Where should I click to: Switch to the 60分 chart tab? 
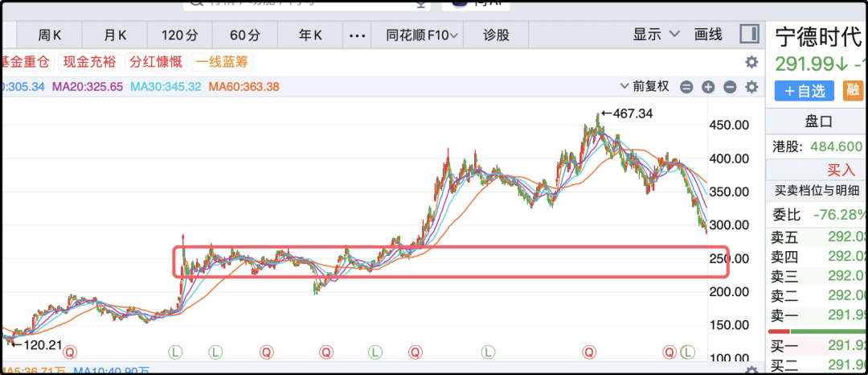(245, 35)
